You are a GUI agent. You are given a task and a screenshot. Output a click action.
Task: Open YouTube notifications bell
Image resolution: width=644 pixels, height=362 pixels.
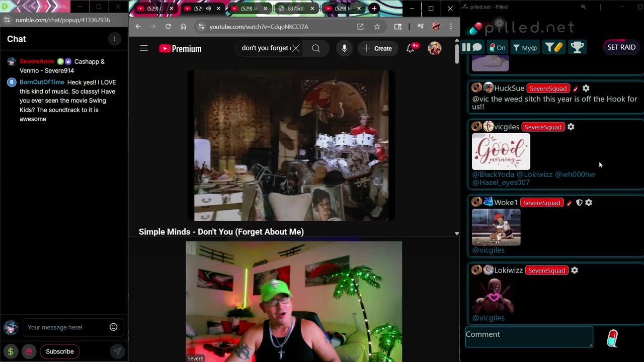tap(411, 48)
